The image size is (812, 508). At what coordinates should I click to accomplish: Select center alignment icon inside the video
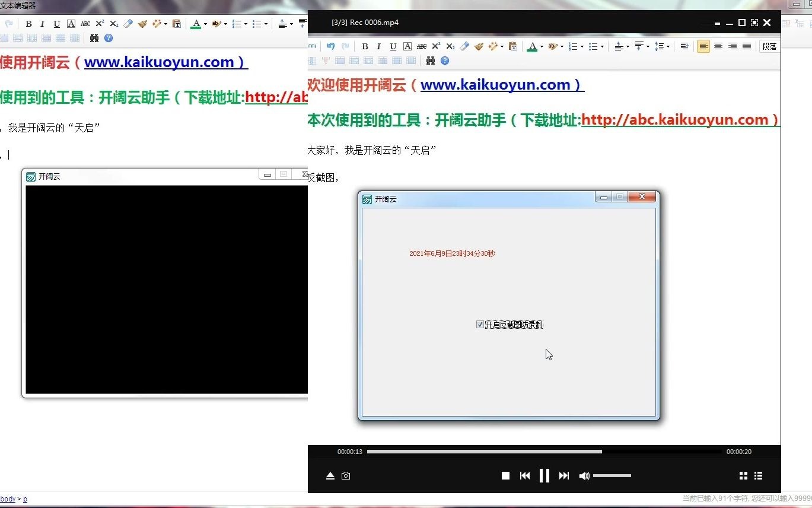(x=718, y=46)
